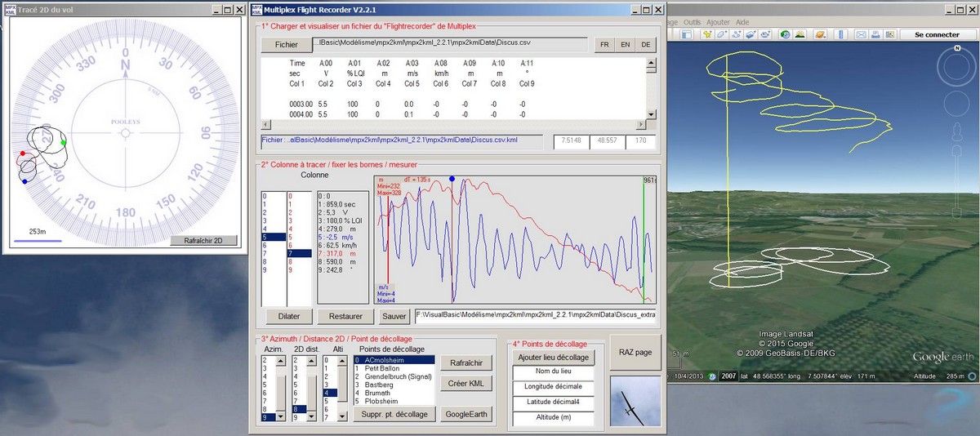Add an image overlay in Google Earth
980x436 pixels.
click(751, 34)
